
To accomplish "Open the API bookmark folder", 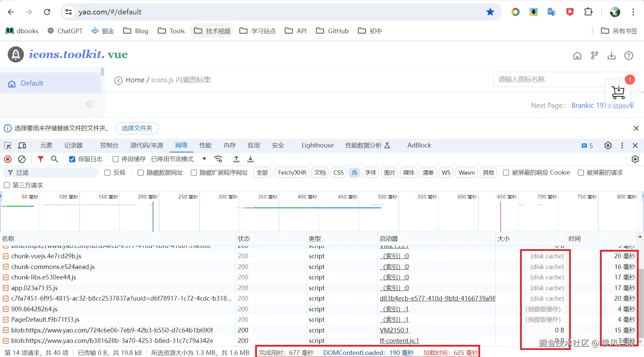I will [x=295, y=31].
